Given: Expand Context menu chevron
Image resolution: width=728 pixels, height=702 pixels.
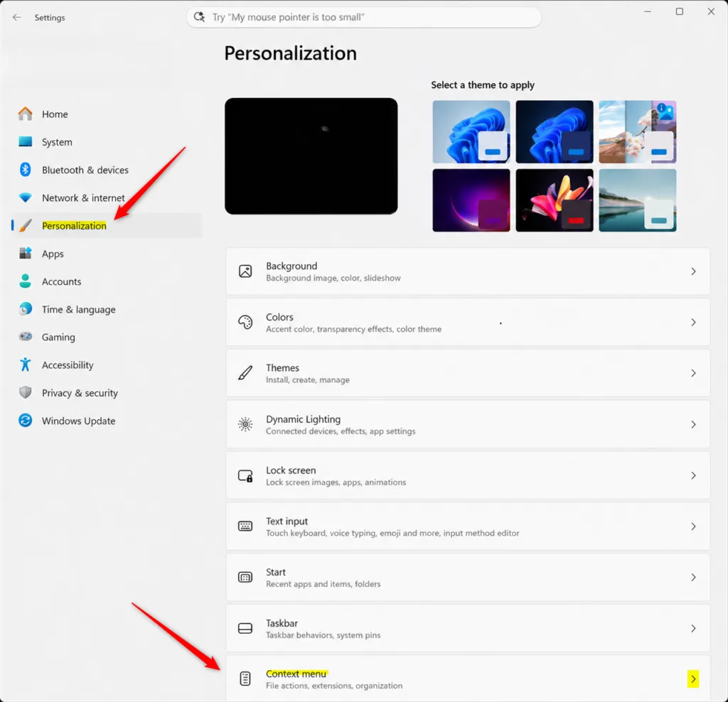Looking at the screenshot, I should (693, 679).
